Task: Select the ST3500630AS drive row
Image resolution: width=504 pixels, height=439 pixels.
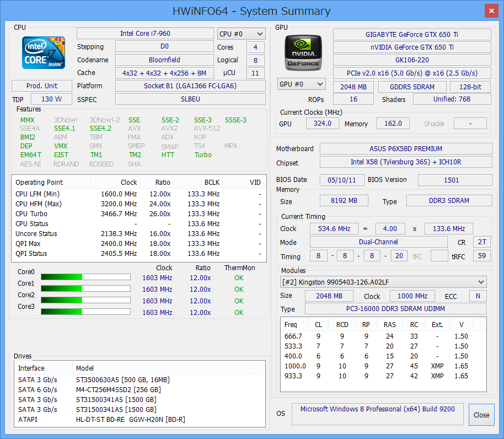Action: [x=140, y=380]
